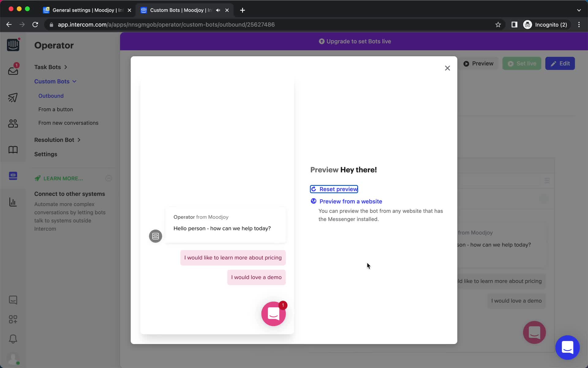This screenshot has width=588, height=368.
Task: Go back in browser history
Action: coord(9,25)
